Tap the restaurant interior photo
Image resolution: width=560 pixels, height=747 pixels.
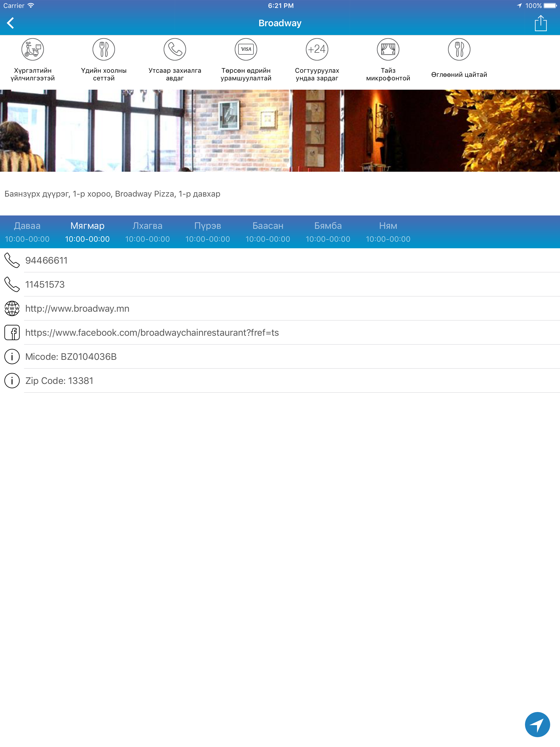[x=280, y=131]
